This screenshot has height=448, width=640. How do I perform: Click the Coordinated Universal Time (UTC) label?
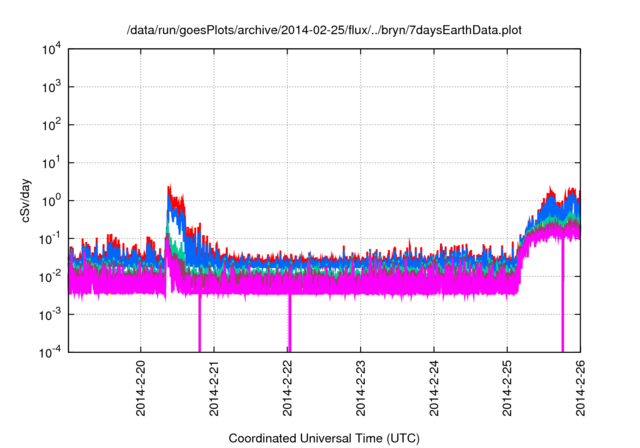point(324,438)
